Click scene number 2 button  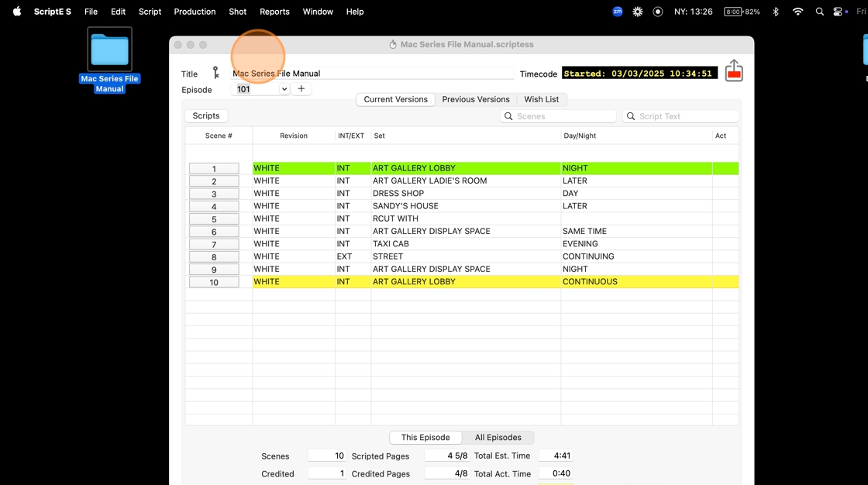click(214, 181)
